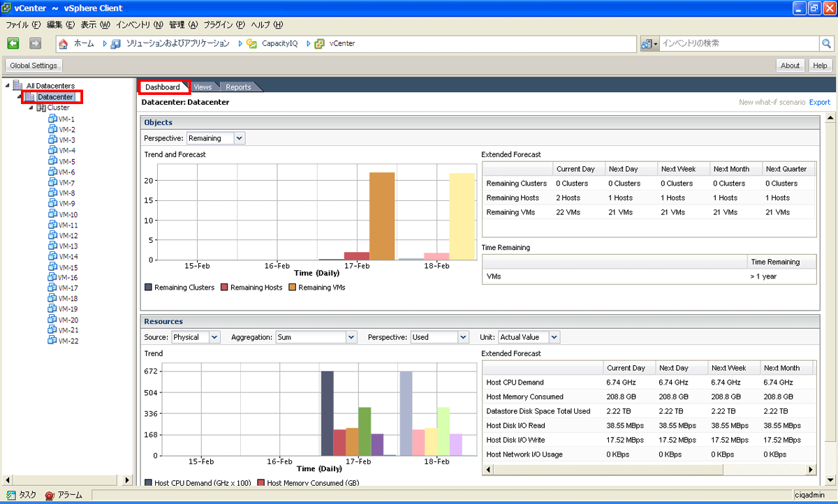Select VM-20 in the inventory tree
838x504 pixels.
(x=68, y=320)
